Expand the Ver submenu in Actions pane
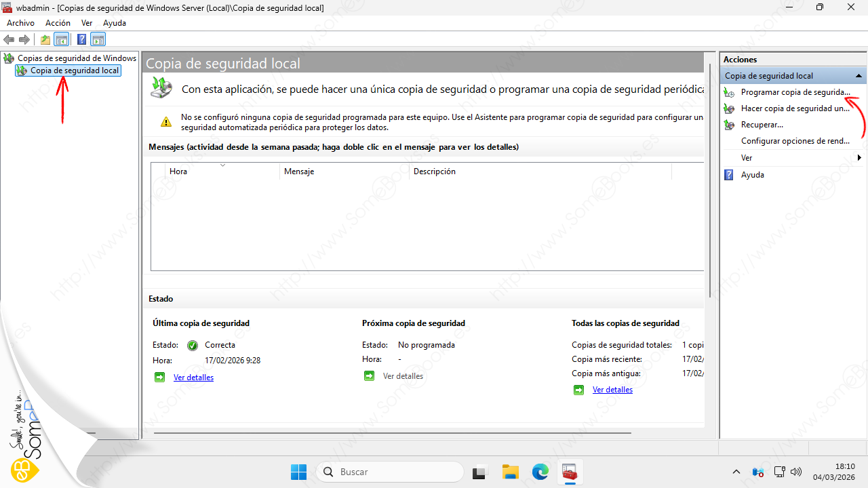This screenshot has height=488, width=868. (859, 158)
